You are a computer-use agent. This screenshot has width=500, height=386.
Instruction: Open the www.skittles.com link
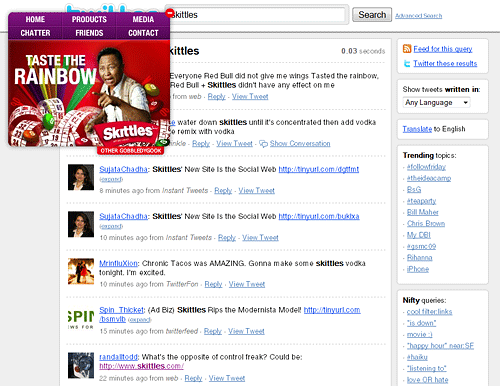click(x=141, y=366)
